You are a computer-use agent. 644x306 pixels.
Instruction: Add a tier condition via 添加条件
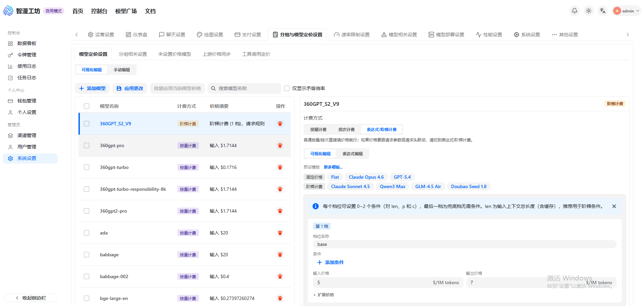click(x=330, y=262)
